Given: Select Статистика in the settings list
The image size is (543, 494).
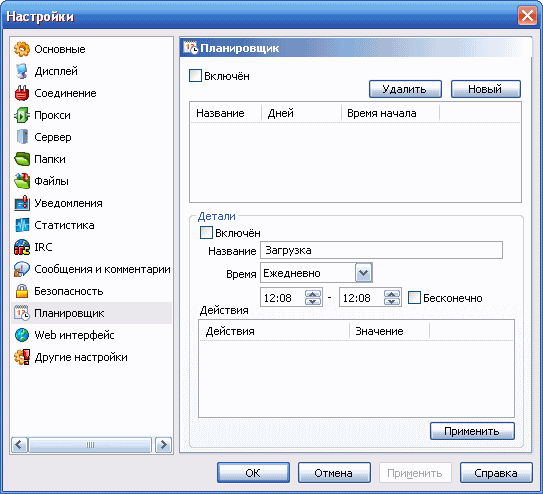Looking at the screenshot, I should 64,225.
